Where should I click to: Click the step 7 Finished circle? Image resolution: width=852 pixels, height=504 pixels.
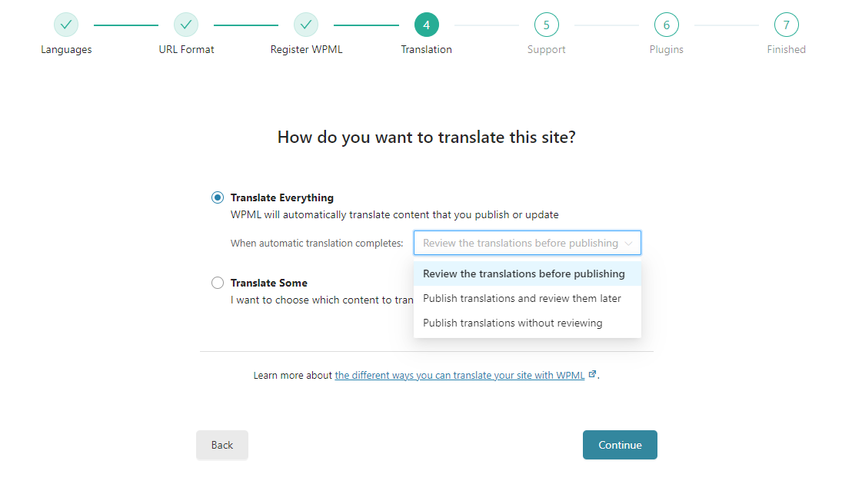(x=786, y=25)
